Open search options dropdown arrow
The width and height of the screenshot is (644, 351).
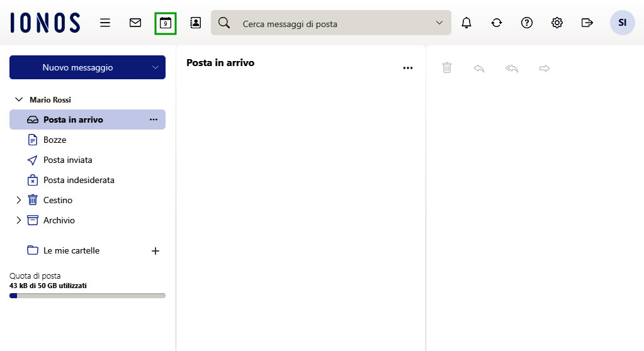[x=439, y=23]
